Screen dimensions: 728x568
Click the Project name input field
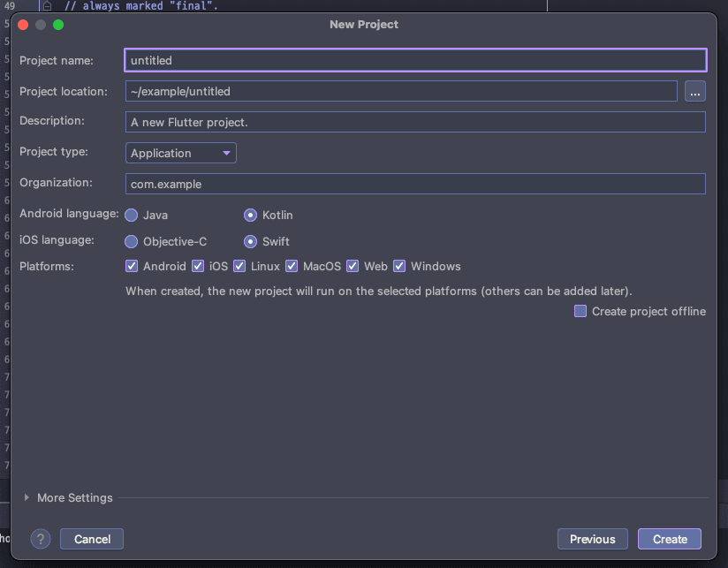point(415,60)
